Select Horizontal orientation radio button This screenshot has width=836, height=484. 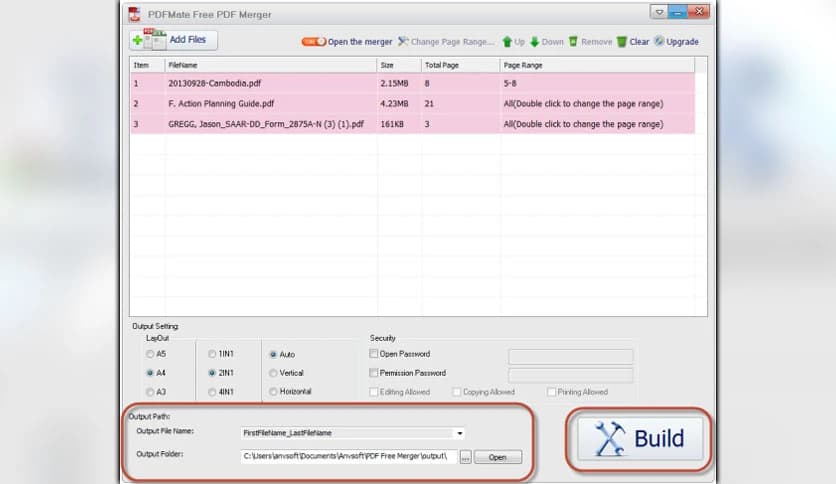pos(274,392)
